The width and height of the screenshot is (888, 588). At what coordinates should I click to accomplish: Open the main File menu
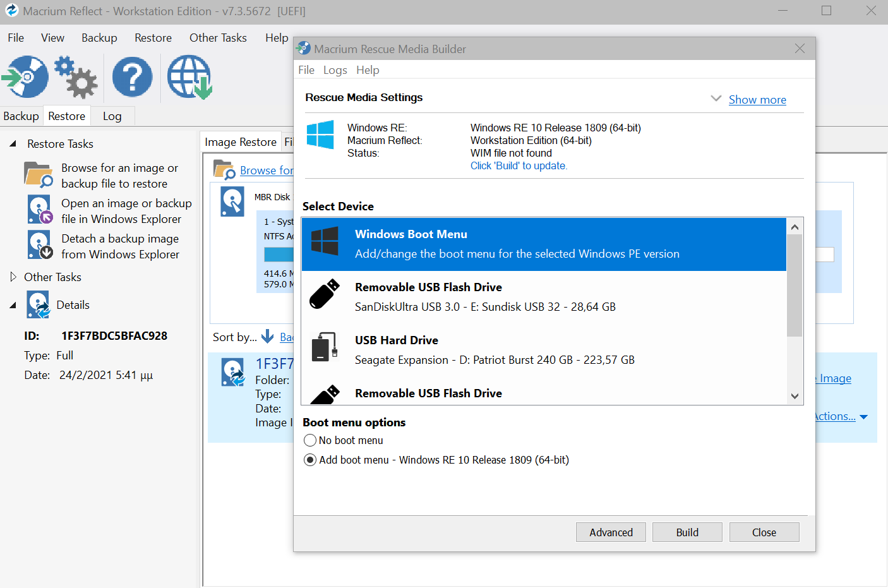[16, 38]
